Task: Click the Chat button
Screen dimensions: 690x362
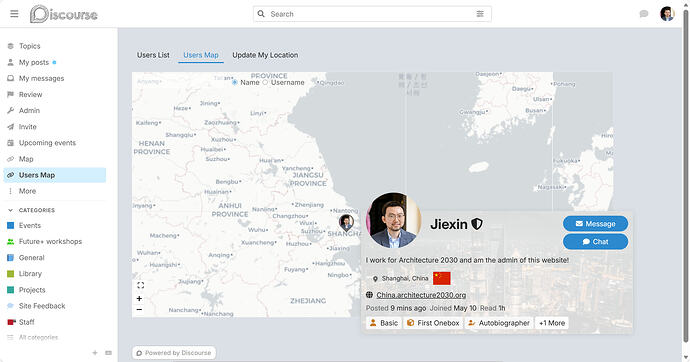Action: click(595, 241)
